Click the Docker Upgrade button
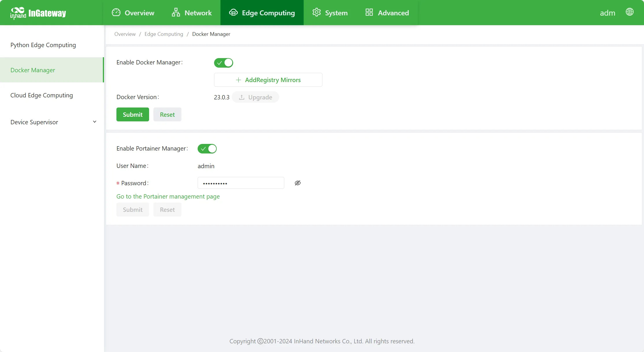The image size is (644, 352). click(255, 97)
